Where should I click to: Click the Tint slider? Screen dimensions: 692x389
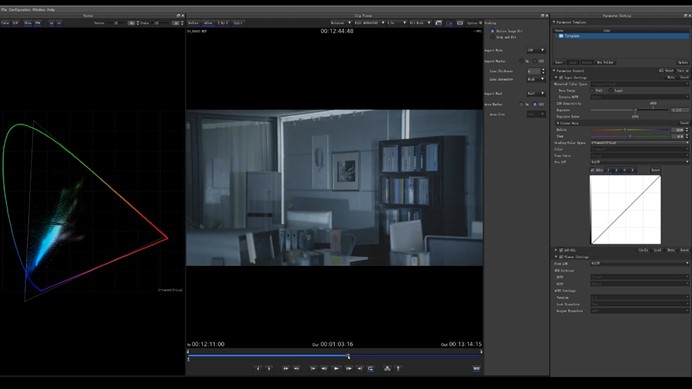630,136
